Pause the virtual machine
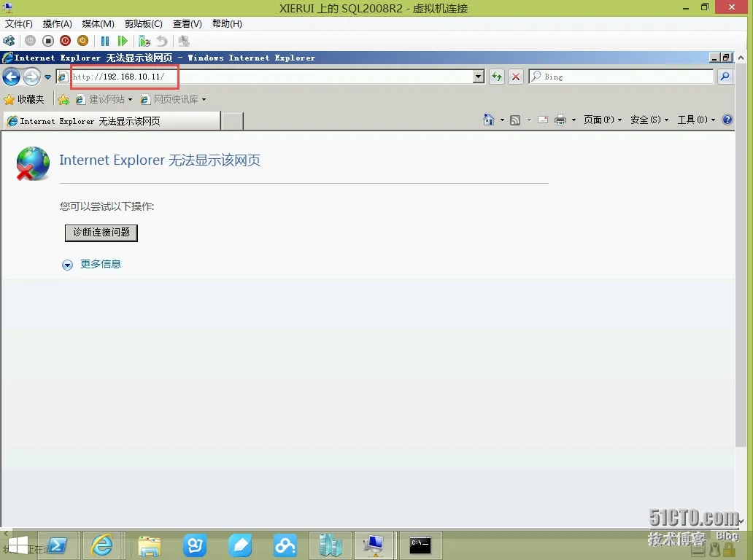Screen dimensions: 753x560 pyautogui.click(x=105, y=41)
